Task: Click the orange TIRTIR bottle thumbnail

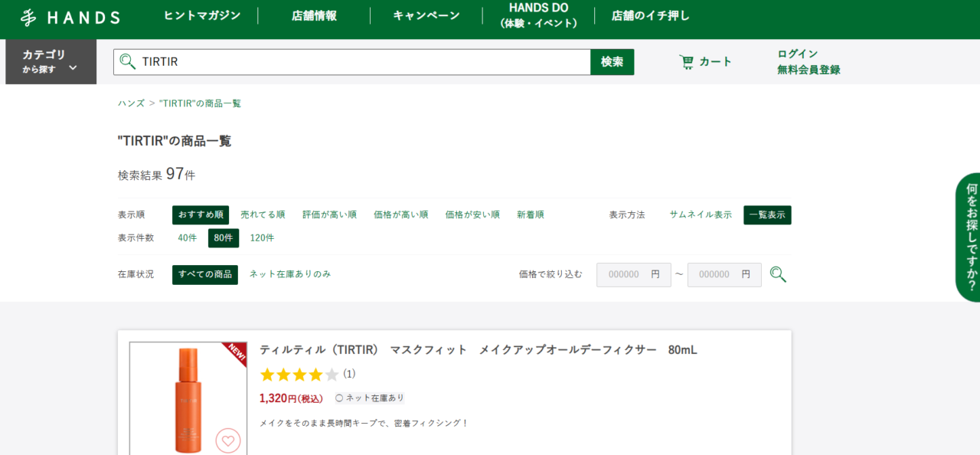Action: click(188, 398)
